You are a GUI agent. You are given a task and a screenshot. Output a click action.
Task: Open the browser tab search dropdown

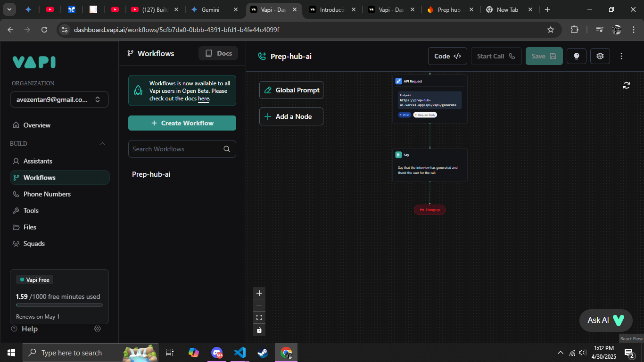(9, 9)
